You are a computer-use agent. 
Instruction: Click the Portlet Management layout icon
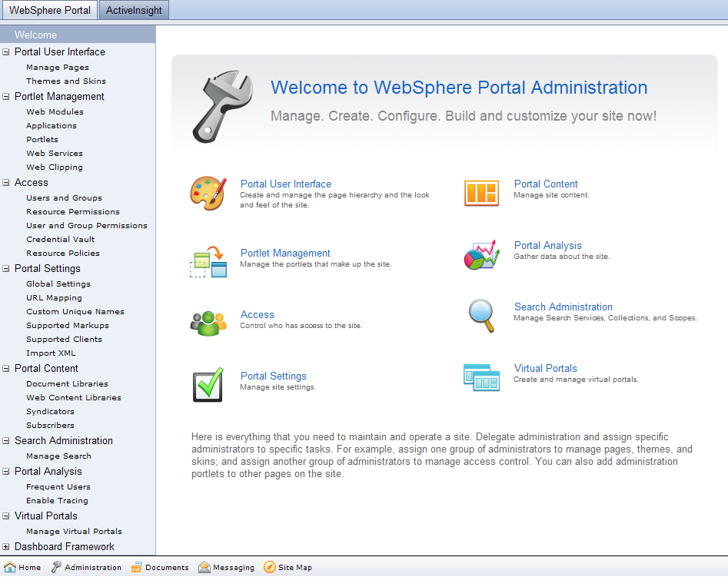click(x=208, y=262)
